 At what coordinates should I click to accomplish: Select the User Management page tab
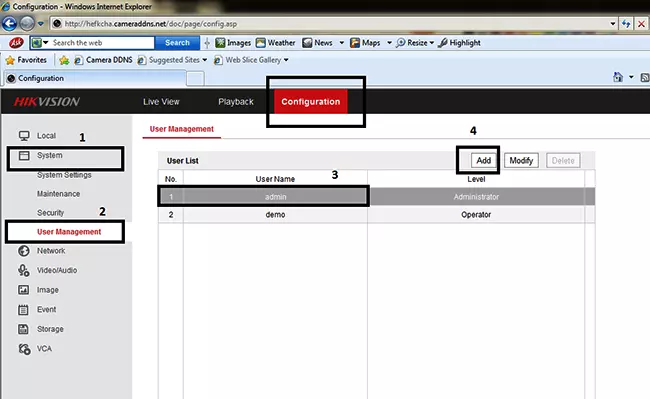(x=182, y=129)
